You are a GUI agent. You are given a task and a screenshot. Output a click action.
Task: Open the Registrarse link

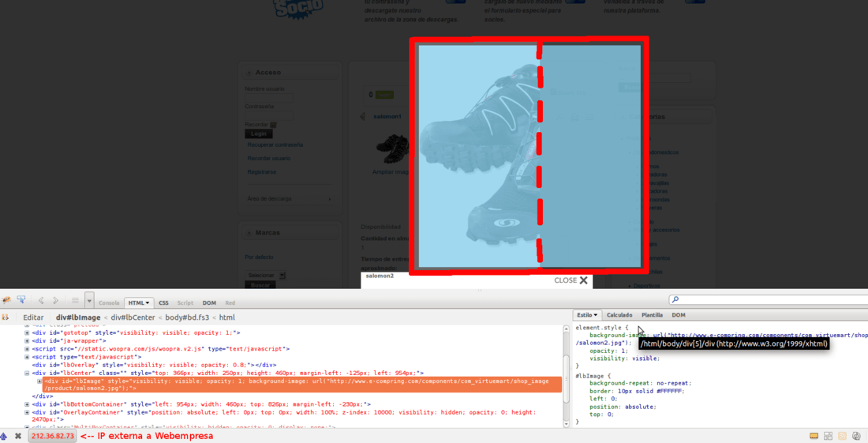pos(262,172)
